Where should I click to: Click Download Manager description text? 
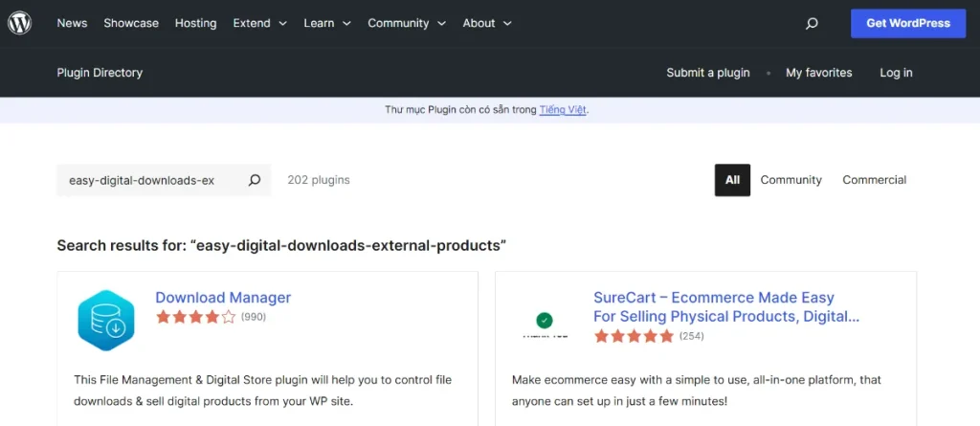(x=262, y=390)
